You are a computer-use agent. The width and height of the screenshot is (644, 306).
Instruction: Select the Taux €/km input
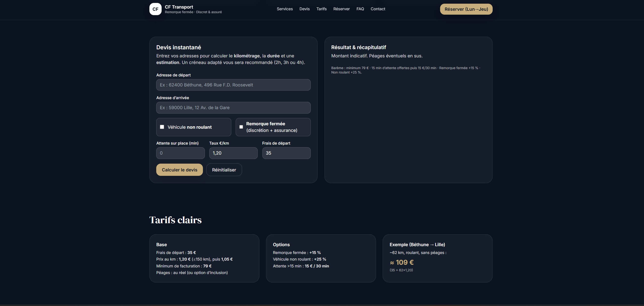point(233,153)
